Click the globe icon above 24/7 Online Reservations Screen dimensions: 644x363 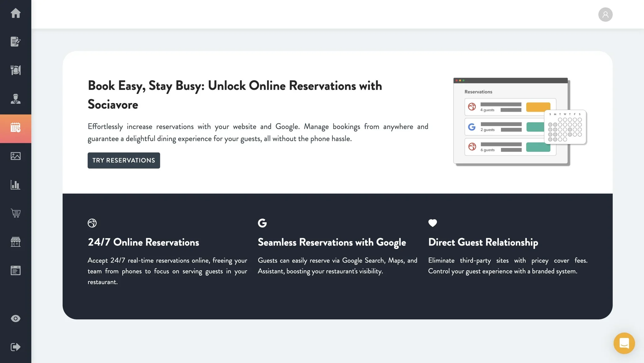point(92,223)
